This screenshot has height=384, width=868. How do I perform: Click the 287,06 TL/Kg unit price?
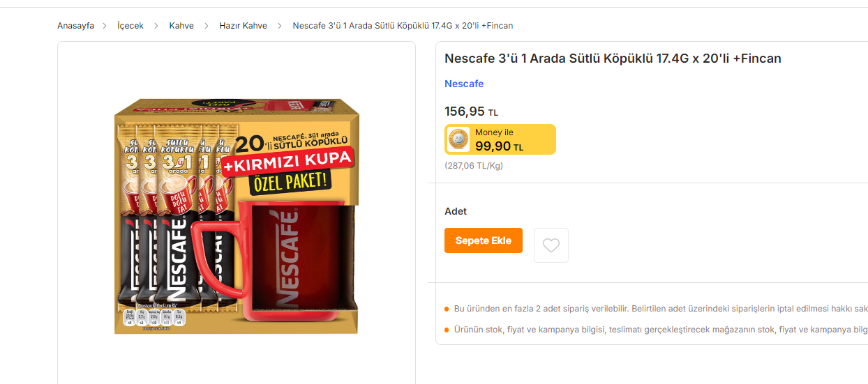[474, 166]
